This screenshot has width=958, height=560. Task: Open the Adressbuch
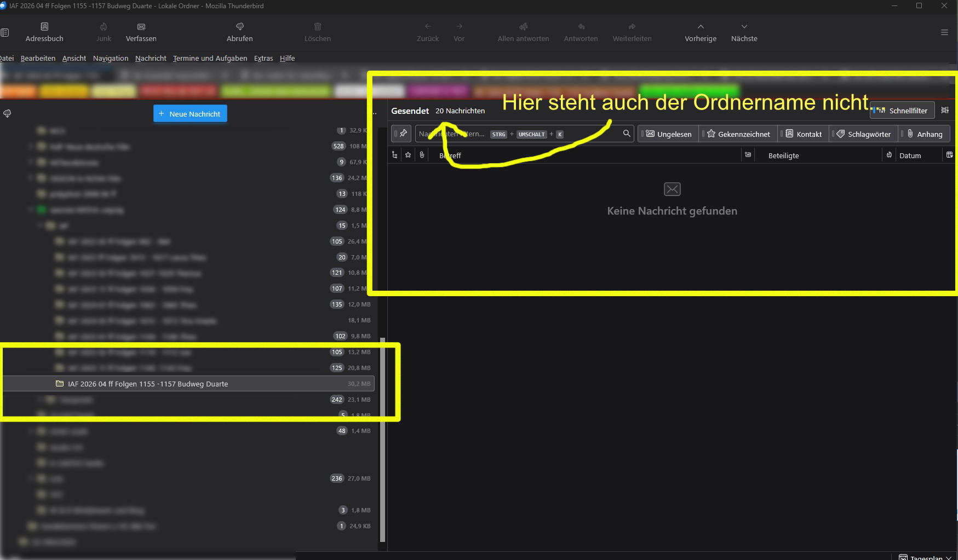(44, 32)
